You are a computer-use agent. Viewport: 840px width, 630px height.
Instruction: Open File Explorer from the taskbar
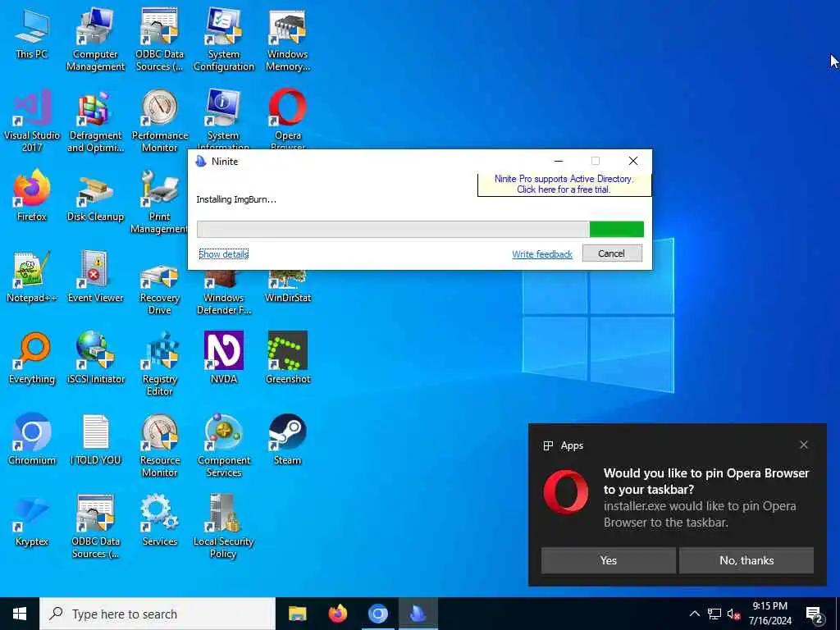click(297, 614)
